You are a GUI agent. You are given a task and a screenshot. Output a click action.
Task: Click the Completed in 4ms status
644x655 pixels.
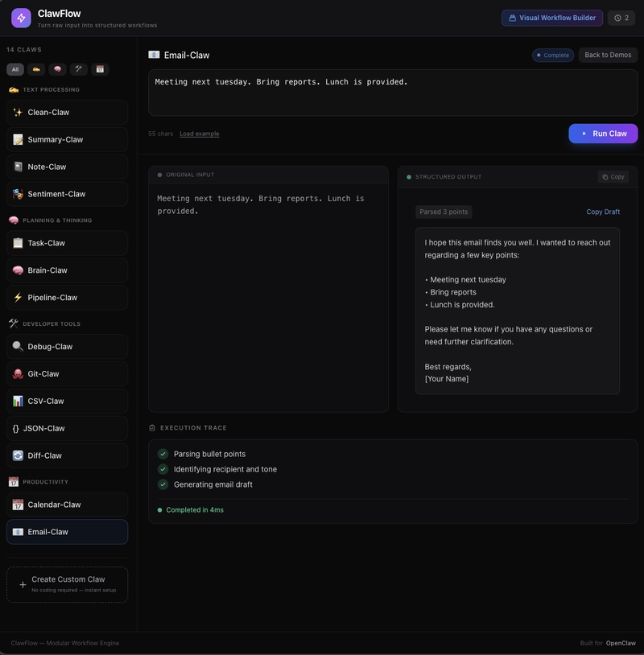pyautogui.click(x=191, y=510)
